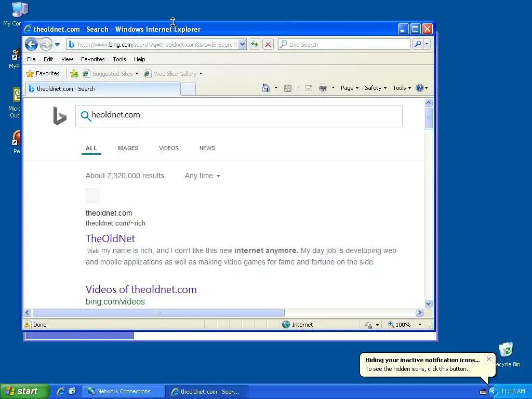
Task: Open the Page command menu
Action: click(x=350, y=88)
